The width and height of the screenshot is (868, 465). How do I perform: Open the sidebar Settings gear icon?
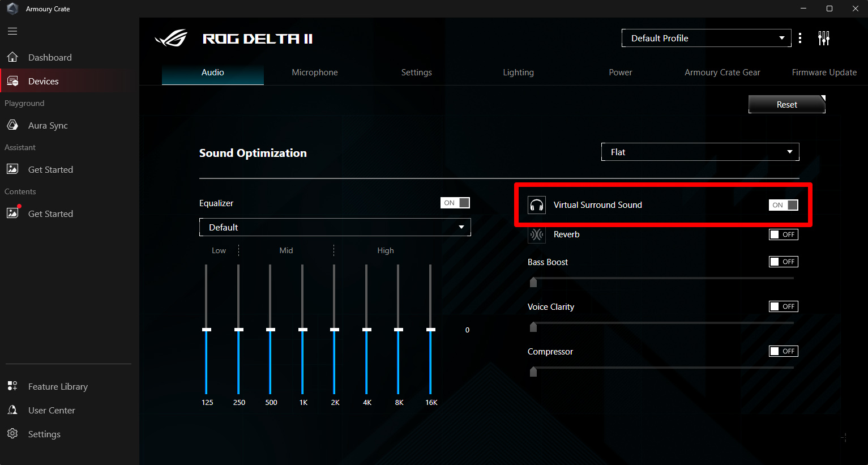[12, 434]
